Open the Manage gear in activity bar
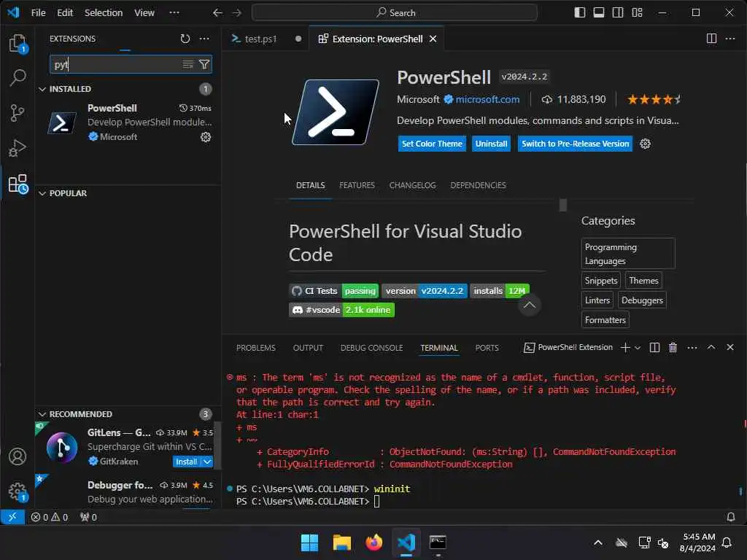The image size is (747, 560). click(18, 491)
